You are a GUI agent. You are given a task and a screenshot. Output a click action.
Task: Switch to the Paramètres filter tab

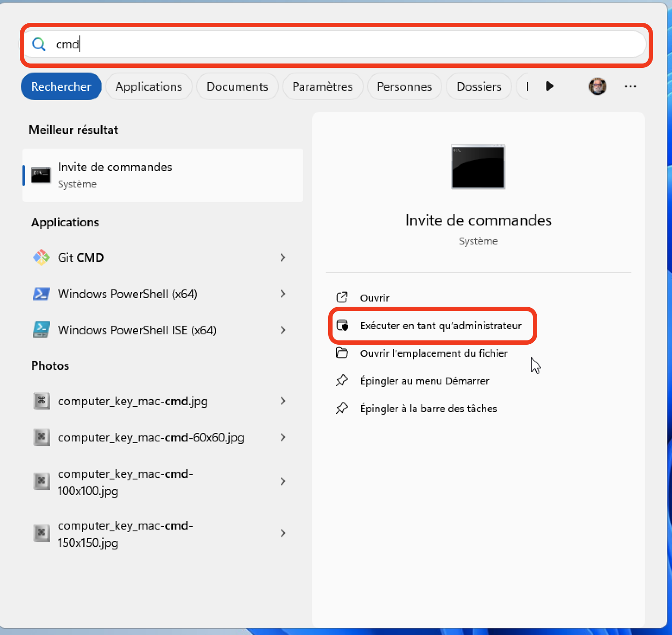pyautogui.click(x=323, y=86)
